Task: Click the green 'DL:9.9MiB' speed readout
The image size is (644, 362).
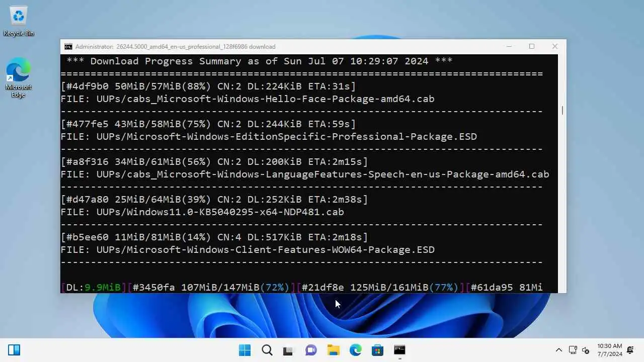Action: pos(93,288)
